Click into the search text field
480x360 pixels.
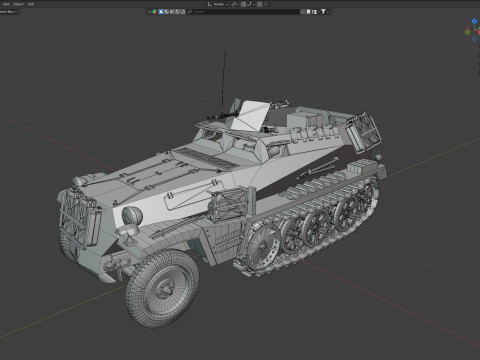245,12
